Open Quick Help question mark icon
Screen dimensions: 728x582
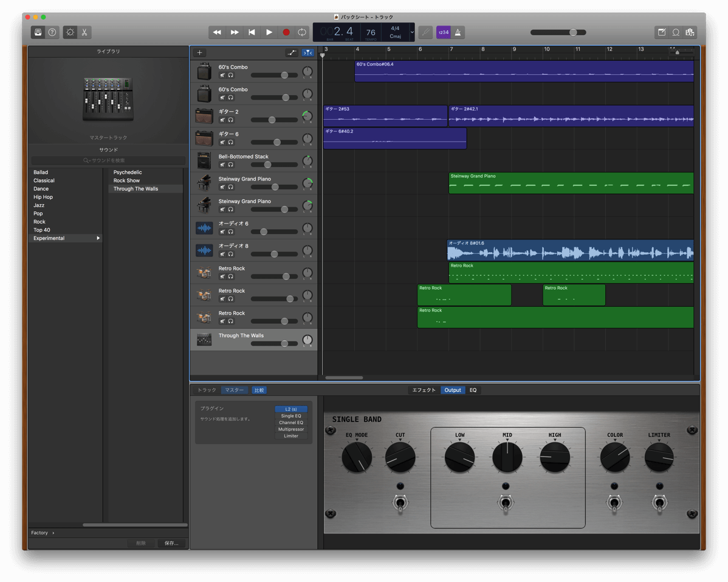(52, 32)
